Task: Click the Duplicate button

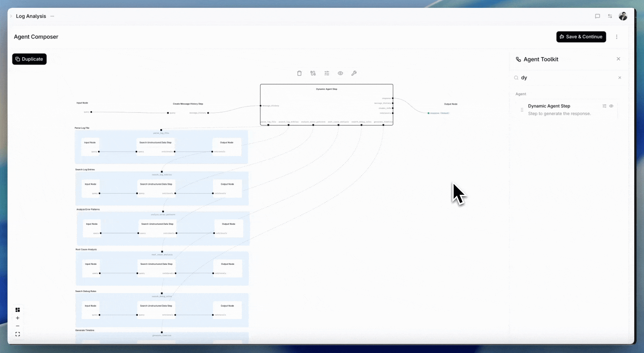Action: pyautogui.click(x=29, y=59)
